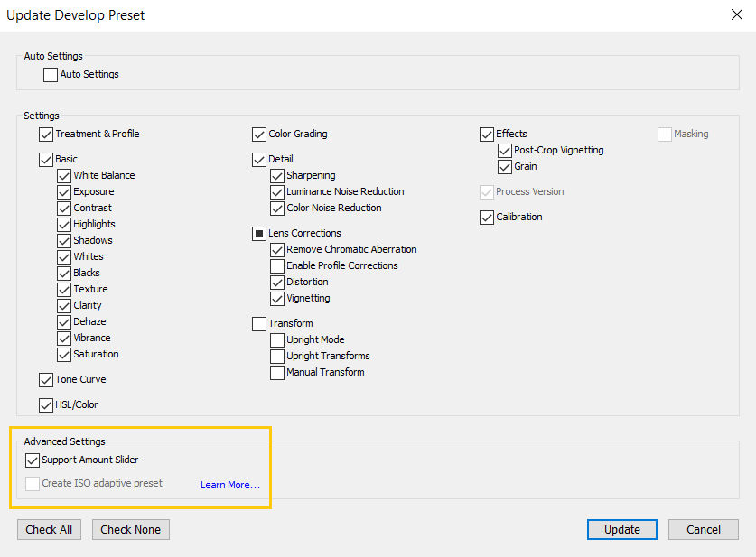Uncheck the Exposure setting

tap(63, 191)
